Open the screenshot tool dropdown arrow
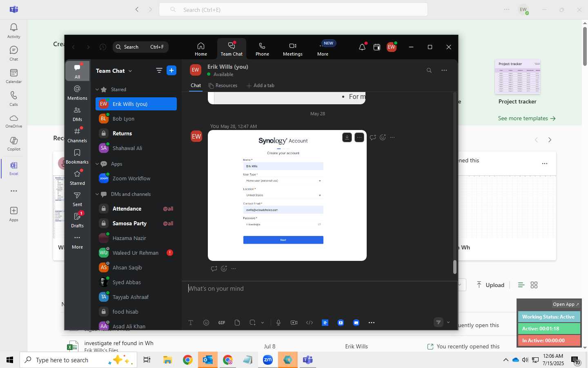588x368 pixels. click(x=263, y=323)
